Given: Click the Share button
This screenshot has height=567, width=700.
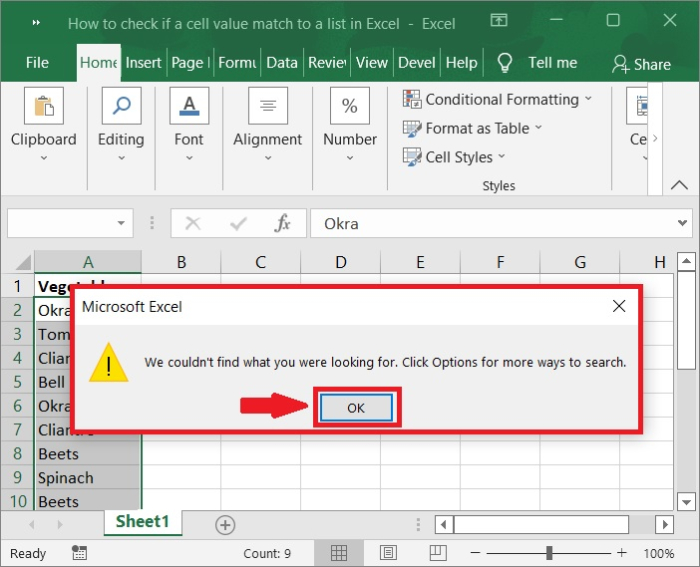Looking at the screenshot, I should tap(641, 64).
